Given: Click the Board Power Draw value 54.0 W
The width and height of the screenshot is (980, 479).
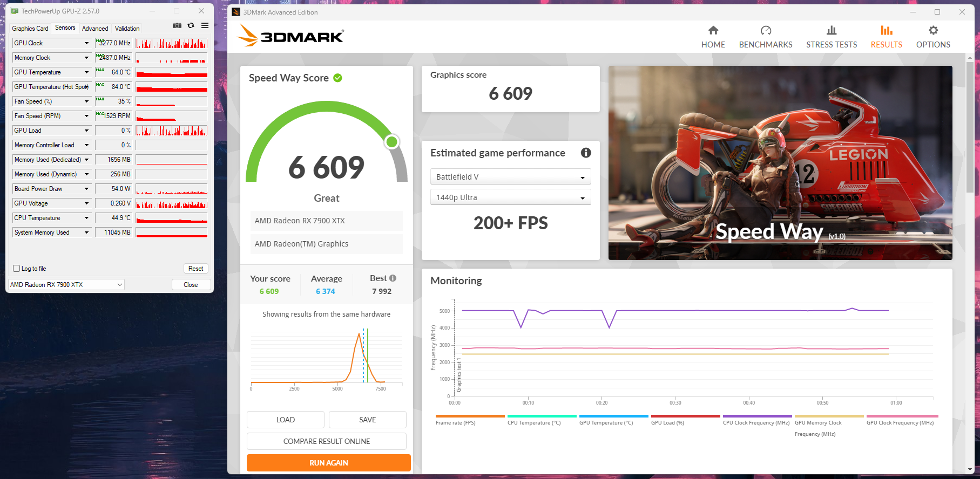Looking at the screenshot, I should [x=113, y=189].
